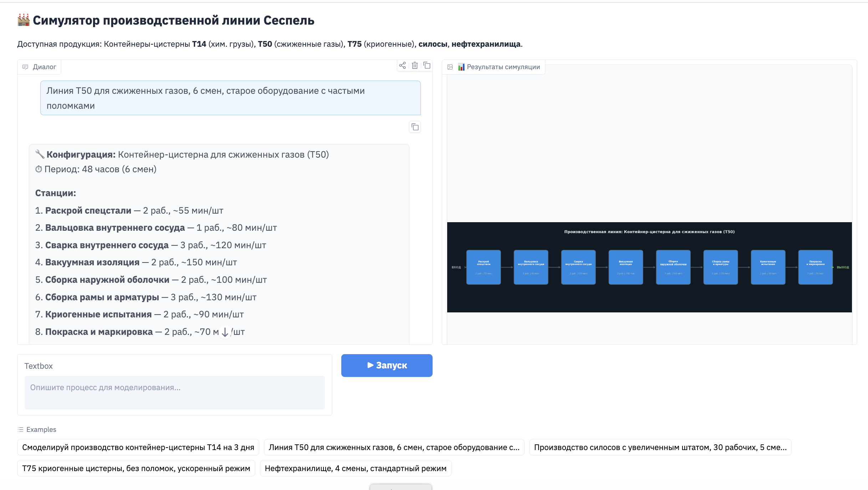Pick the T75 cryogenic tanks example
868x490 pixels.
[137, 468]
